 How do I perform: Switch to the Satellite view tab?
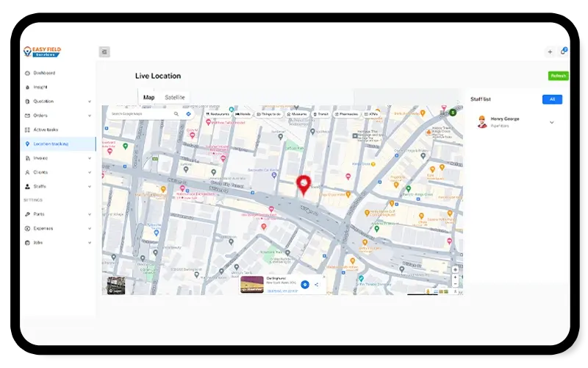coord(175,97)
